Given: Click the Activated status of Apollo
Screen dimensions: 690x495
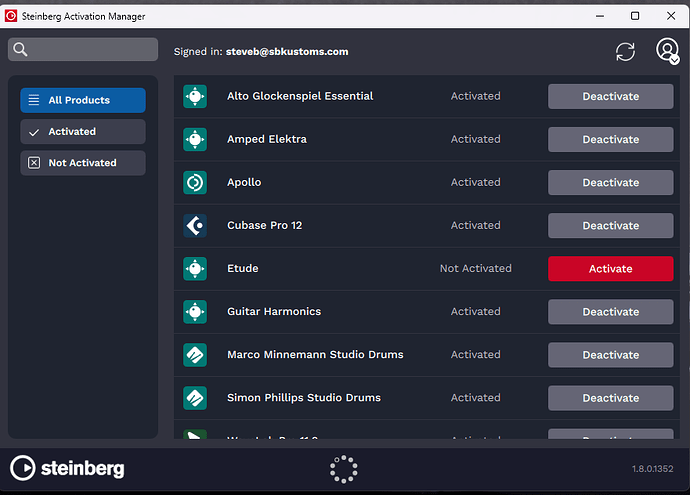Looking at the screenshot, I should coord(476,182).
